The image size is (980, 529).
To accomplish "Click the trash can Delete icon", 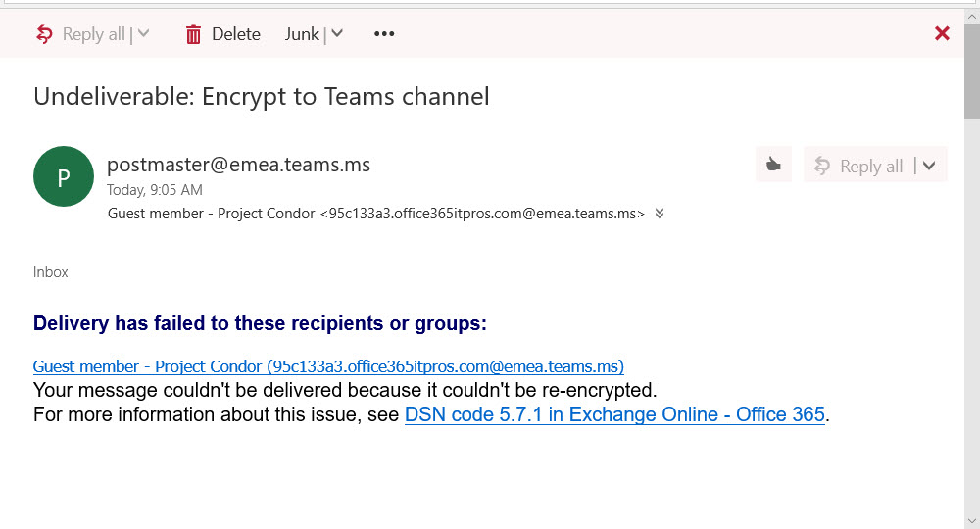I will (x=194, y=35).
